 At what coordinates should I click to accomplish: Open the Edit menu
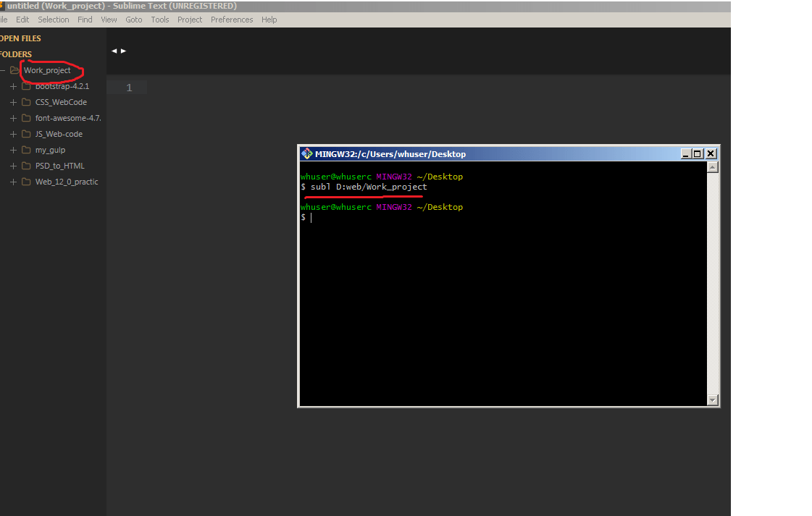22,20
